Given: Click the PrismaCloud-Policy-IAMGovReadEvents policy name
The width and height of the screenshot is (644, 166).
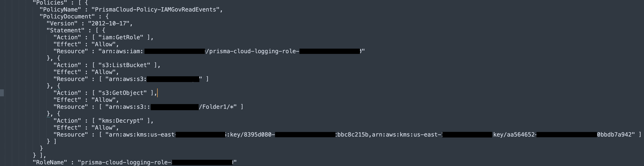Looking at the screenshot, I should pos(157,9).
